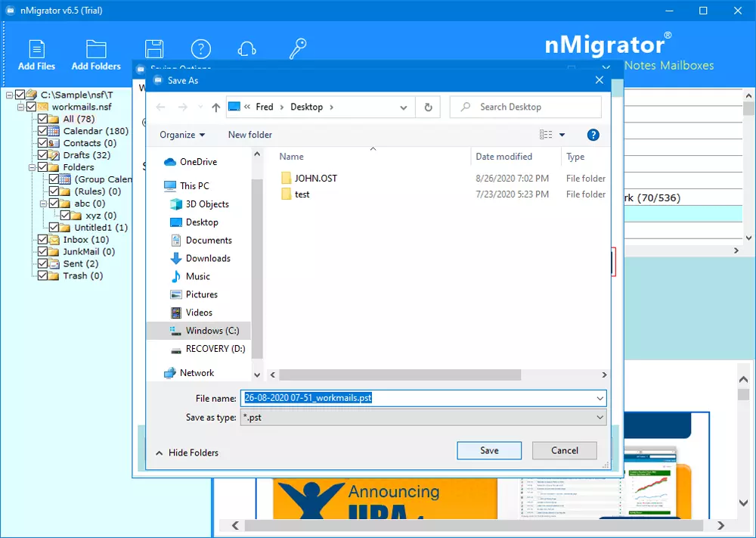756x538 pixels.
Task: Open Music in the navigation pane
Action: [x=190, y=276]
